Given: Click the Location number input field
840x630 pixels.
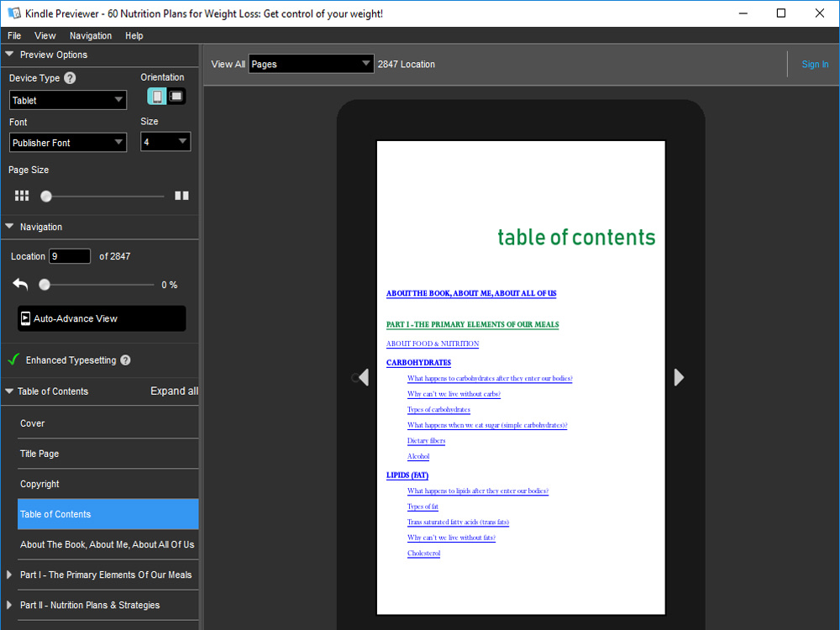Looking at the screenshot, I should (x=70, y=256).
